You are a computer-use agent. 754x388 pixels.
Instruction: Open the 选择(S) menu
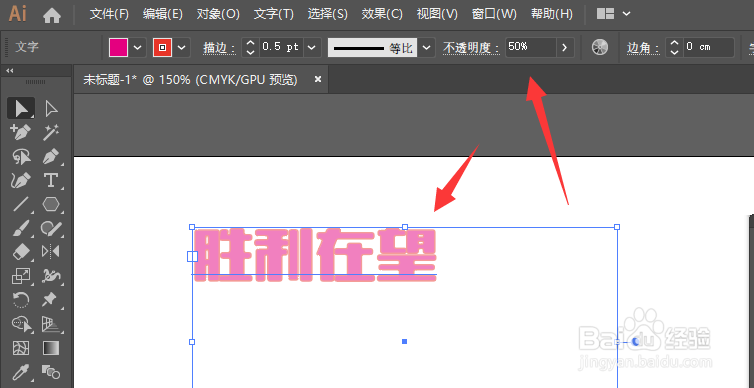coord(327,14)
